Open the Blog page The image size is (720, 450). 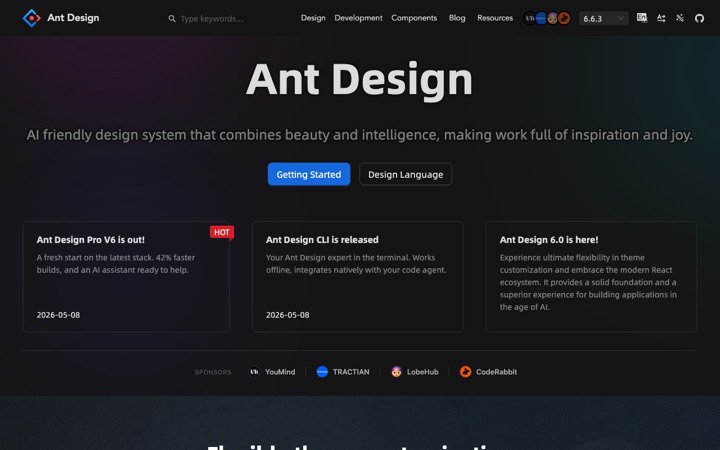tap(457, 18)
